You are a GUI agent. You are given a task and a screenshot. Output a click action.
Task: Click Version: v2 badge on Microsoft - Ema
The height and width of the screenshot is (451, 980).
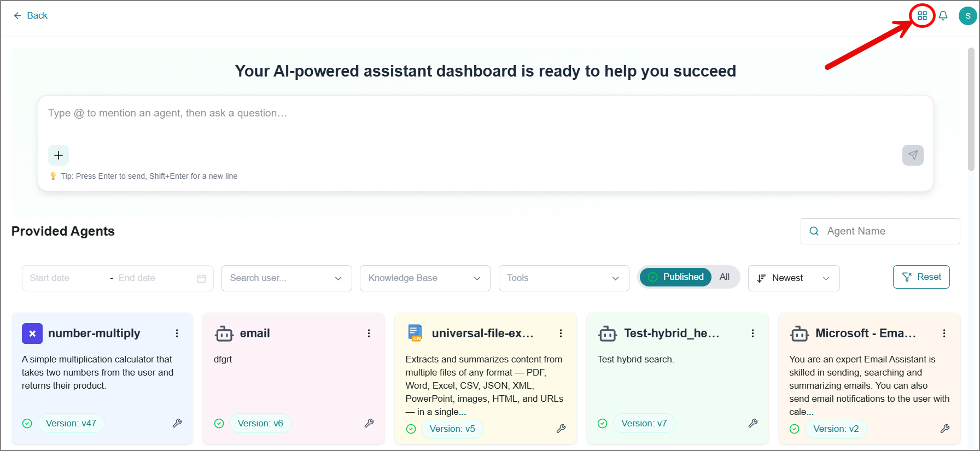pyautogui.click(x=836, y=429)
